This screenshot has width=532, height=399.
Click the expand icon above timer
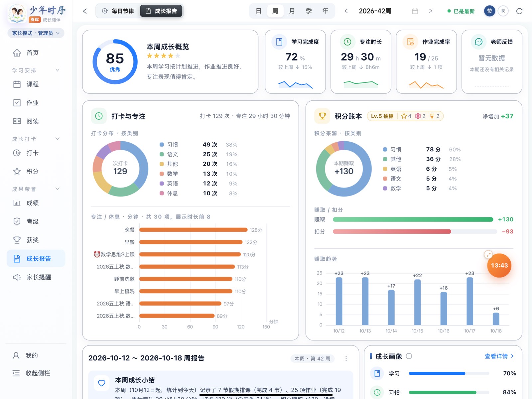pyautogui.click(x=488, y=255)
